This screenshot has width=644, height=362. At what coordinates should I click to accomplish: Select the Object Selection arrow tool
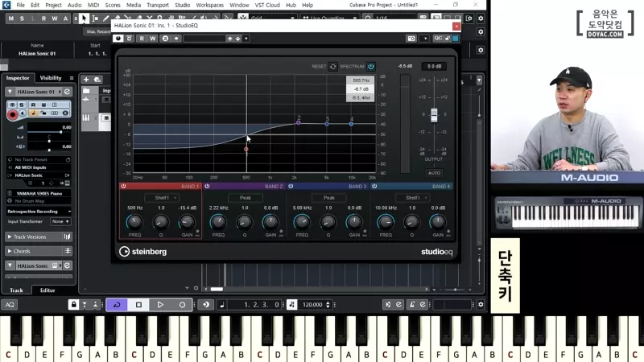(84, 18)
